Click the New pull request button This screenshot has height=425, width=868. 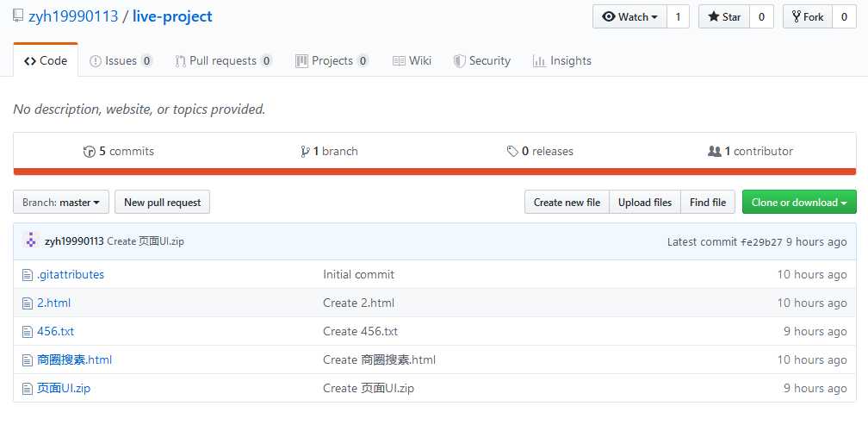coord(162,203)
